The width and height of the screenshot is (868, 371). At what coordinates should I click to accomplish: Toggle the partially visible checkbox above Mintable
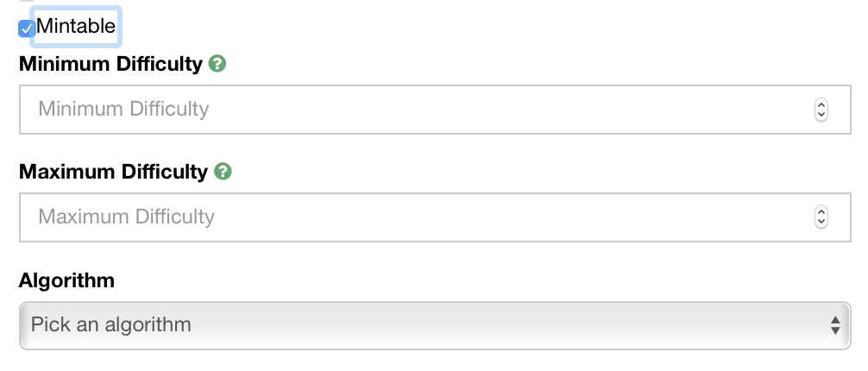[x=26, y=1]
